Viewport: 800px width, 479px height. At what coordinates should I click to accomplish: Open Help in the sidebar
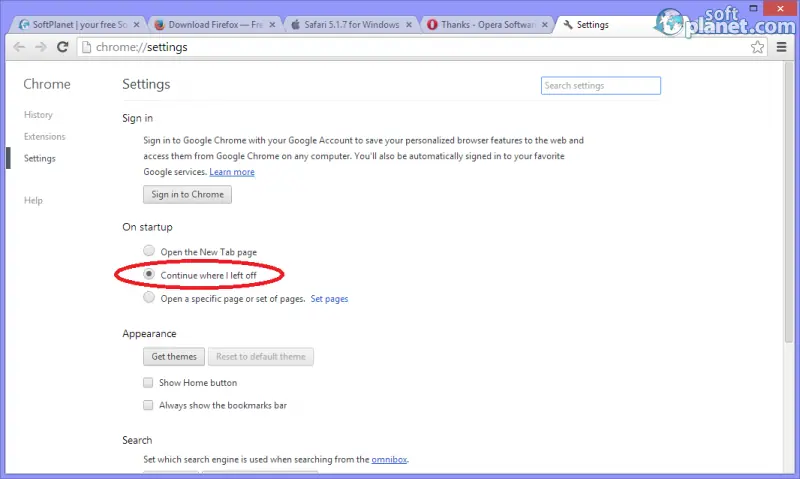coord(33,200)
